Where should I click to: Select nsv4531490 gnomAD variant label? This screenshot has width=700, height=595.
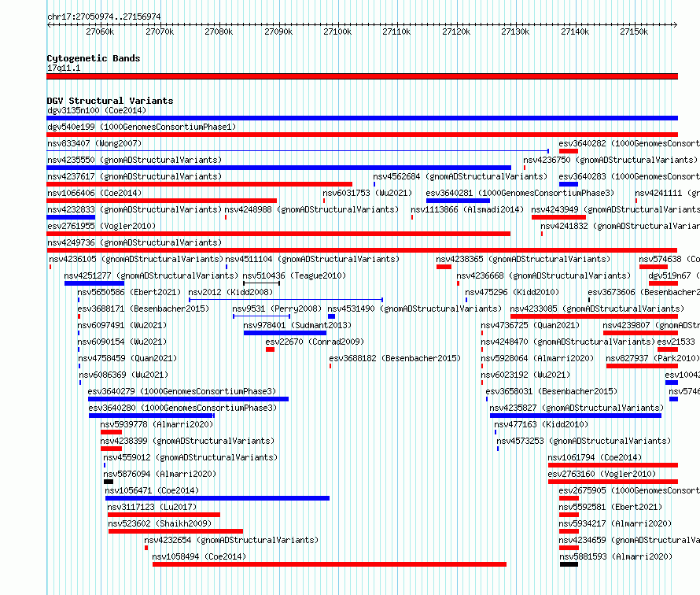[414, 309]
